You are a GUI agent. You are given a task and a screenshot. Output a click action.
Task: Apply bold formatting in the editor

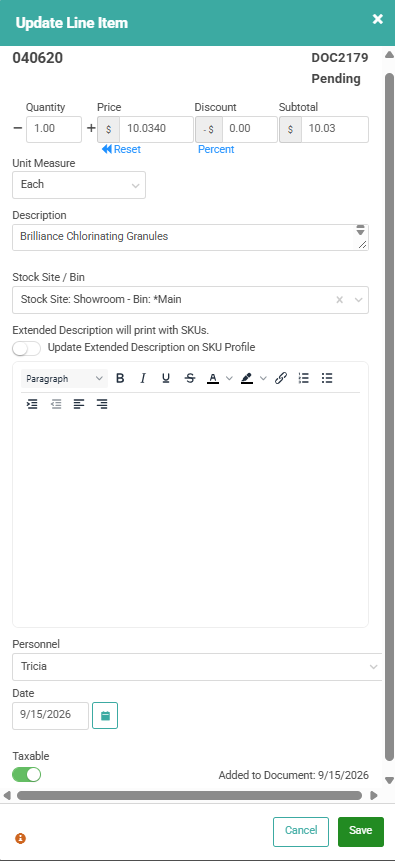pyautogui.click(x=120, y=378)
